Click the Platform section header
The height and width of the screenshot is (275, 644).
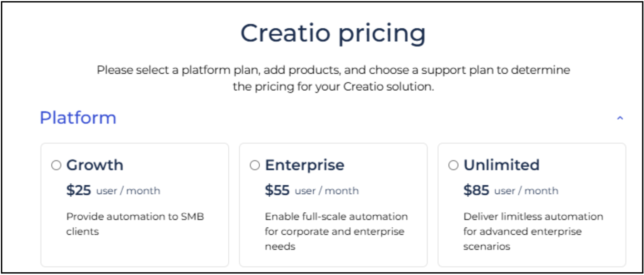click(77, 118)
